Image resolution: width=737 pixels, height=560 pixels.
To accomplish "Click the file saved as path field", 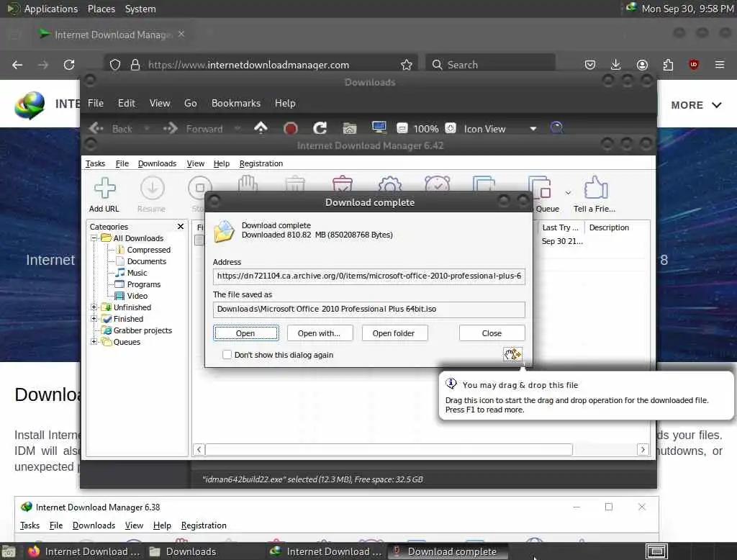I will pos(369,309).
